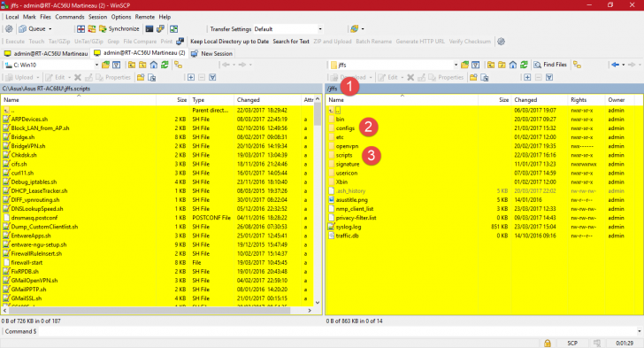644x348 pixels.
Task: Click the Search for Text command
Action: pos(291,41)
